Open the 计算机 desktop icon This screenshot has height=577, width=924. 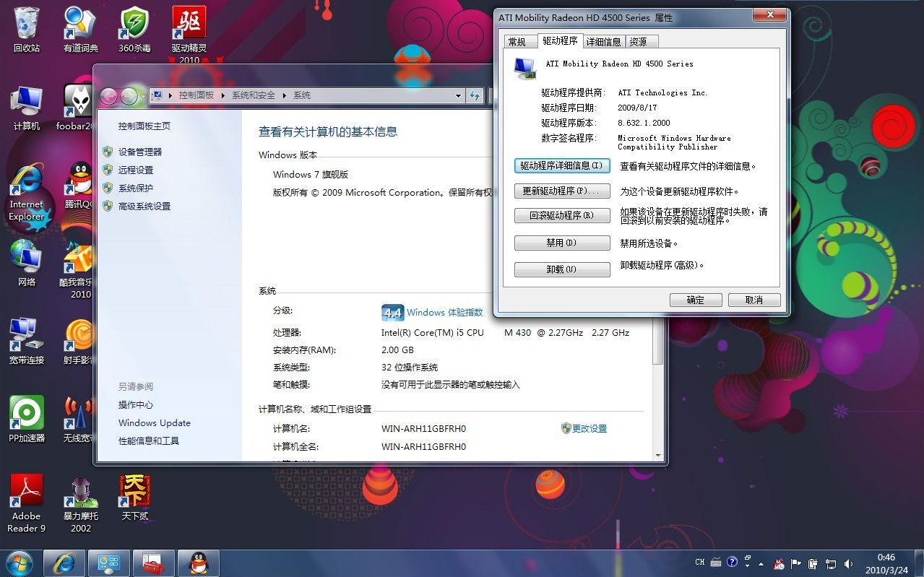pyautogui.click(x=27, y=108)
